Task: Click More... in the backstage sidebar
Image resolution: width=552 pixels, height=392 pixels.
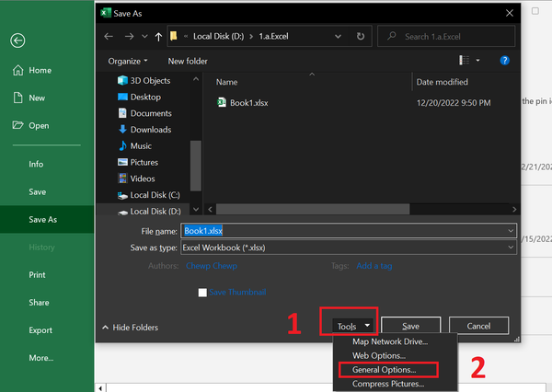Action: point(40,358)
